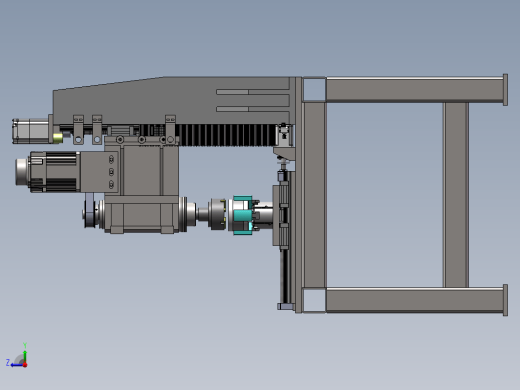Select the top horizontal frame beam
The width and height of the screenshot is (520, 390).
click(415, 90)
